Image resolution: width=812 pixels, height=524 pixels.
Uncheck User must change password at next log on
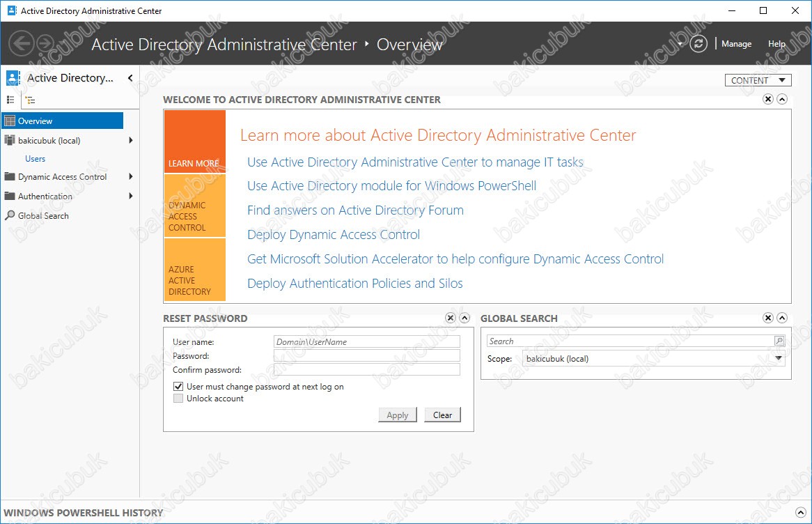coord(178,386)
